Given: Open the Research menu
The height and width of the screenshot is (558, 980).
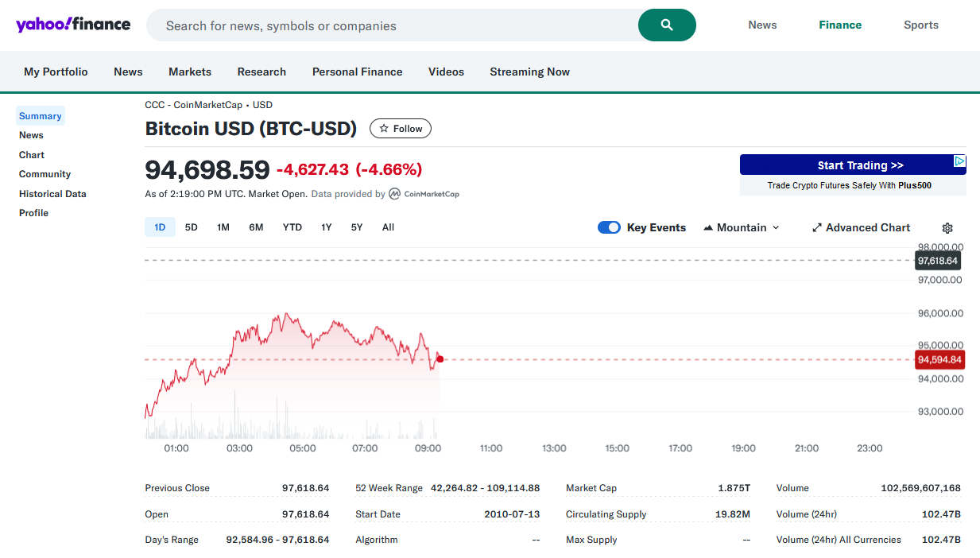Looking at the screenshot, I should [261, 72].
